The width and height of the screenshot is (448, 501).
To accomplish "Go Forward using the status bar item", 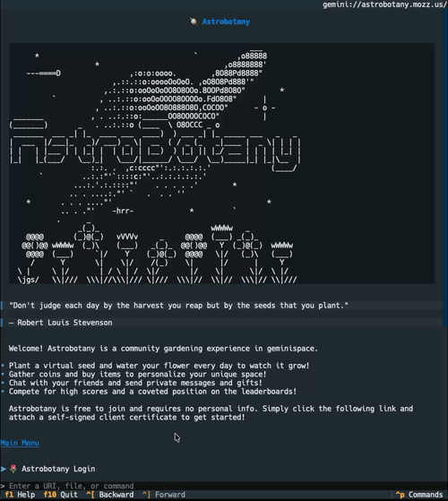I will (163, 495).
